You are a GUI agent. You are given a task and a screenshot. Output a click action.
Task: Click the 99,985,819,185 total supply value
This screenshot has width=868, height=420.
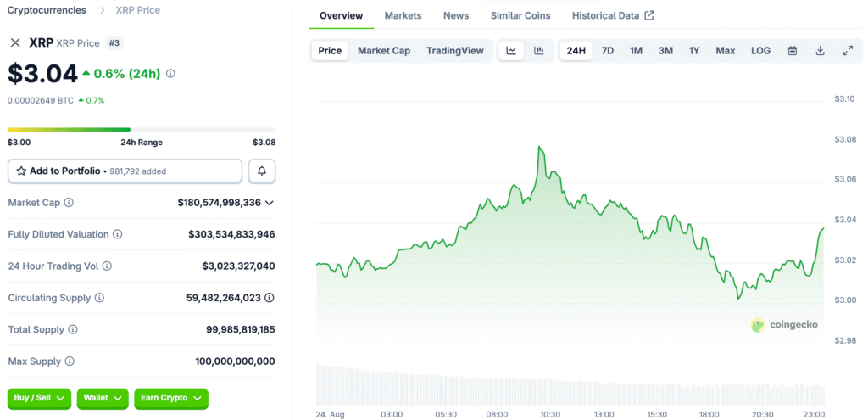tap(240, 330)
